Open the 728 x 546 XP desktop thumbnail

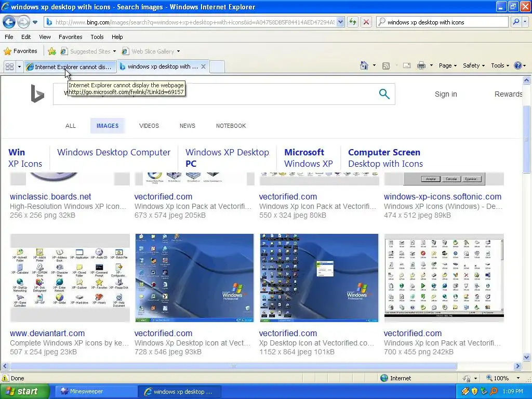(194, 278)
